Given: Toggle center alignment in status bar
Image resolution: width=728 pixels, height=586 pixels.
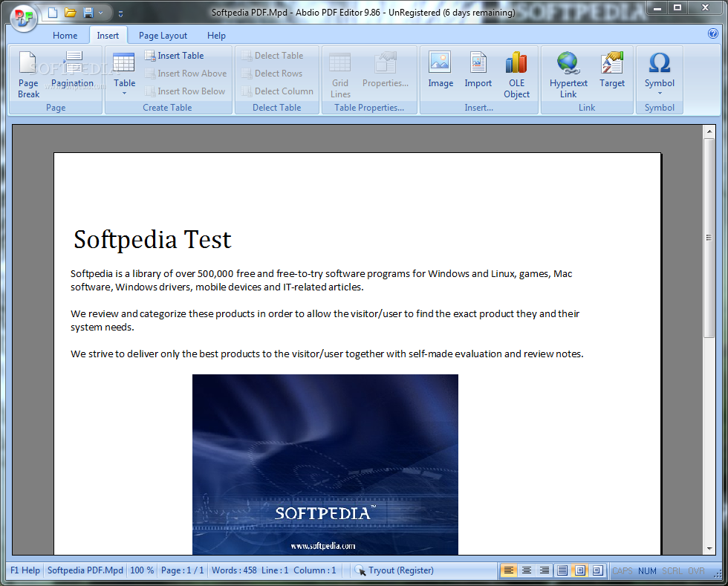Looking at the screenshot, I should pos(527,570).
